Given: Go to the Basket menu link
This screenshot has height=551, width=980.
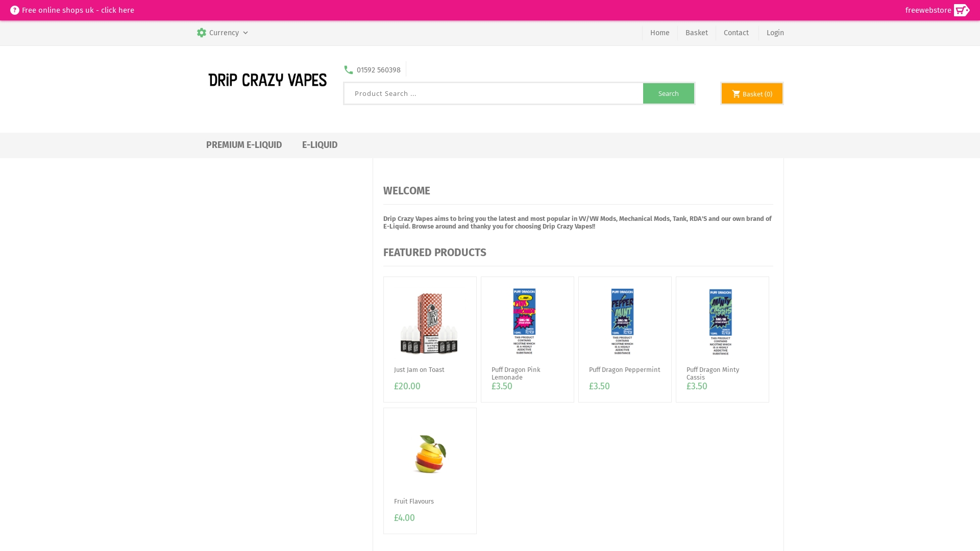Looking at the screenshot, I should 696,33.
